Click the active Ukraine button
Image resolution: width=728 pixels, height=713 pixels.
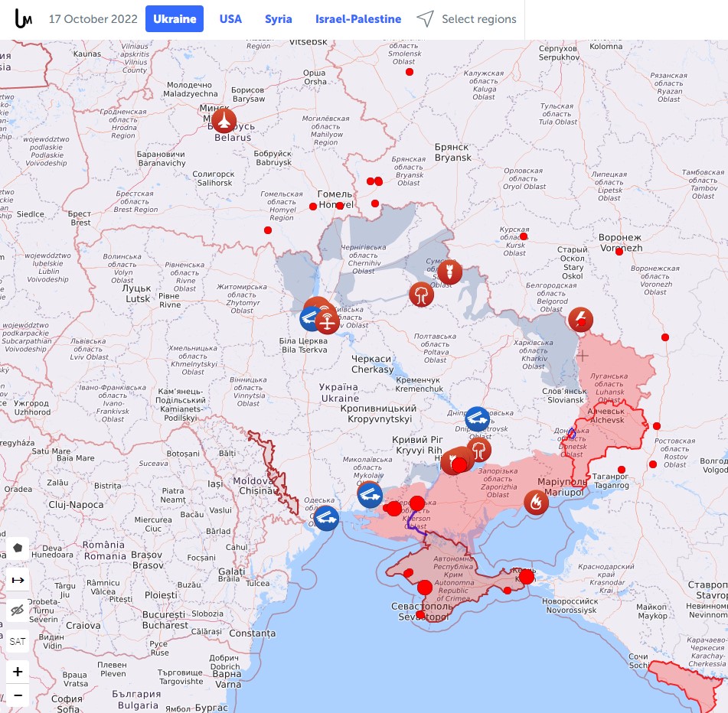pyautogui.click(x=175, y=19)
